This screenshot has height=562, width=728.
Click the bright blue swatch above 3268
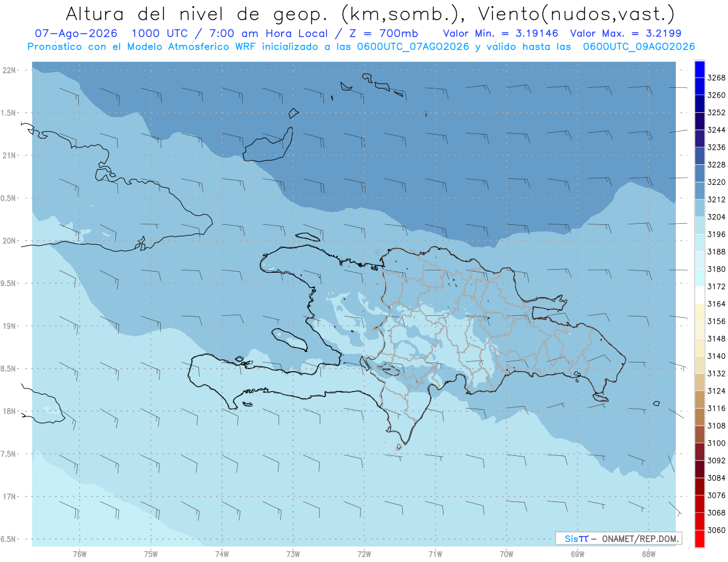699,69
